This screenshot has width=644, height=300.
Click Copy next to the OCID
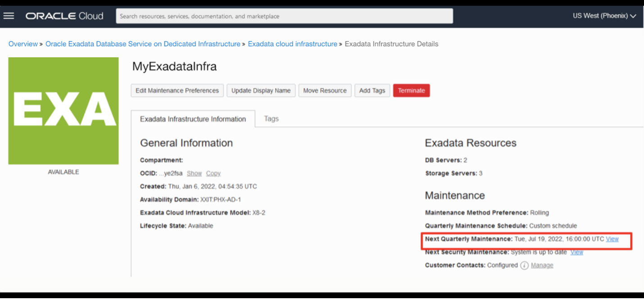tap(213, 173)
